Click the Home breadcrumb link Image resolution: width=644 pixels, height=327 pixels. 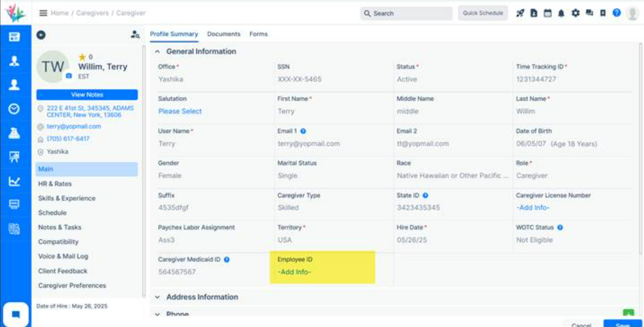point(60,13)
